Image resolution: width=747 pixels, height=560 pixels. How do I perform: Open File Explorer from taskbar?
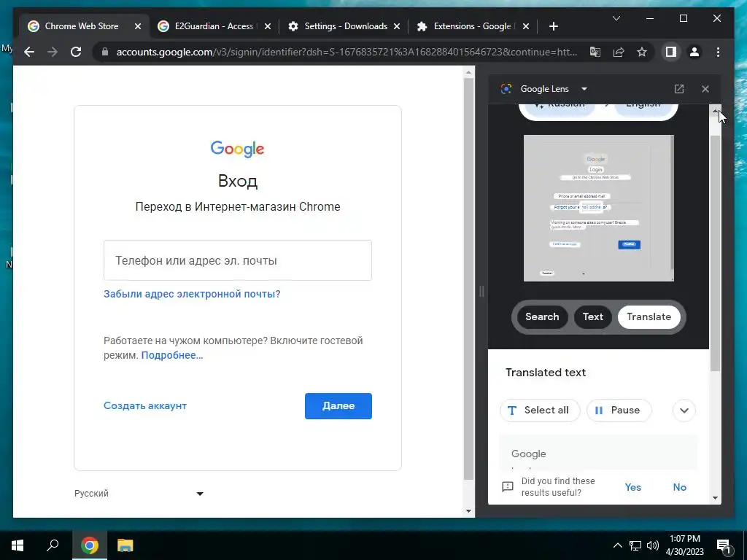tap(125, 545)
